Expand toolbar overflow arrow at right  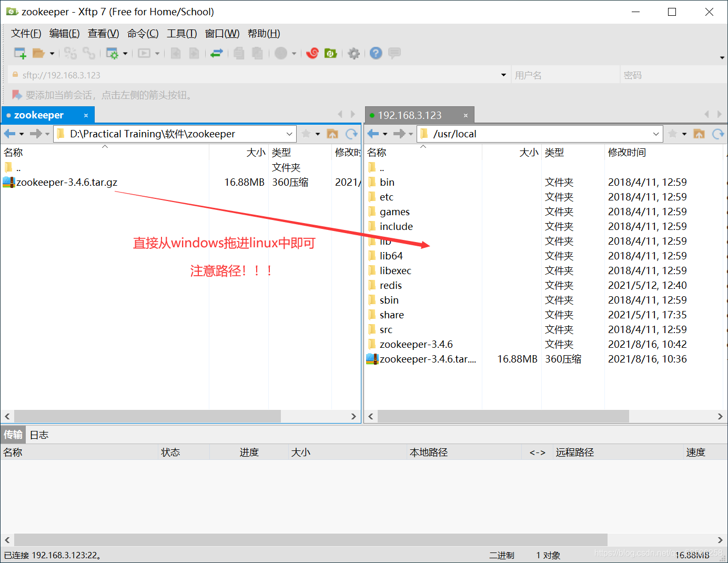coord(722,57)
